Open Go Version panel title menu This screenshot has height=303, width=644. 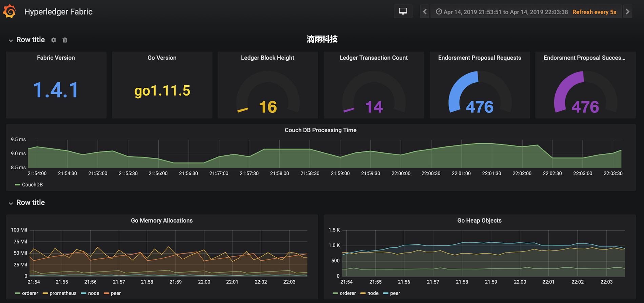click(162, 58)
